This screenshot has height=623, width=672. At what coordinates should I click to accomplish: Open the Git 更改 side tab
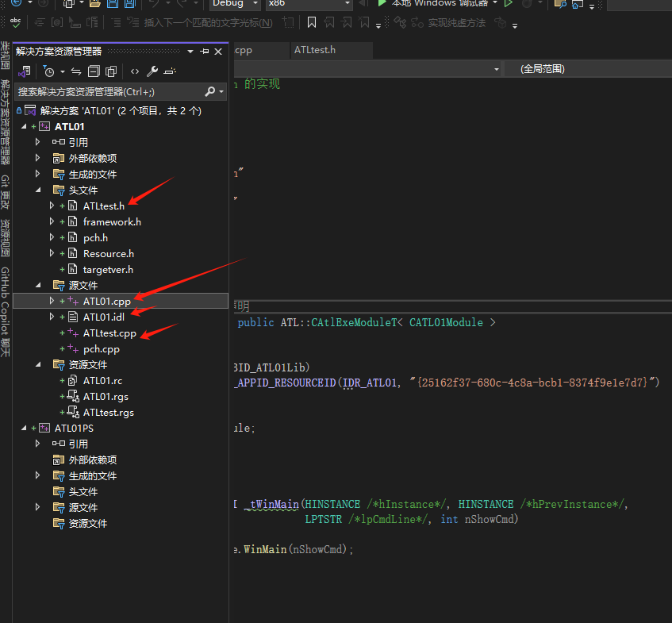(x=5, y=192)
